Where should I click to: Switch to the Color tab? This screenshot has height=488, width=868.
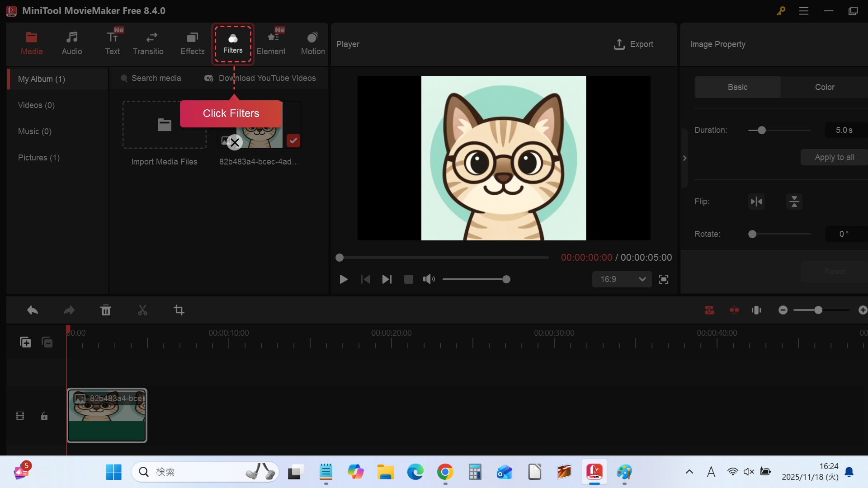tap(824, 87)
